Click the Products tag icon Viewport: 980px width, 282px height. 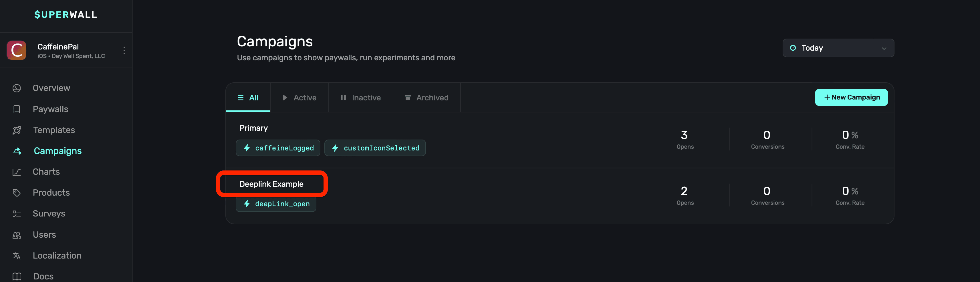[17, 192]
